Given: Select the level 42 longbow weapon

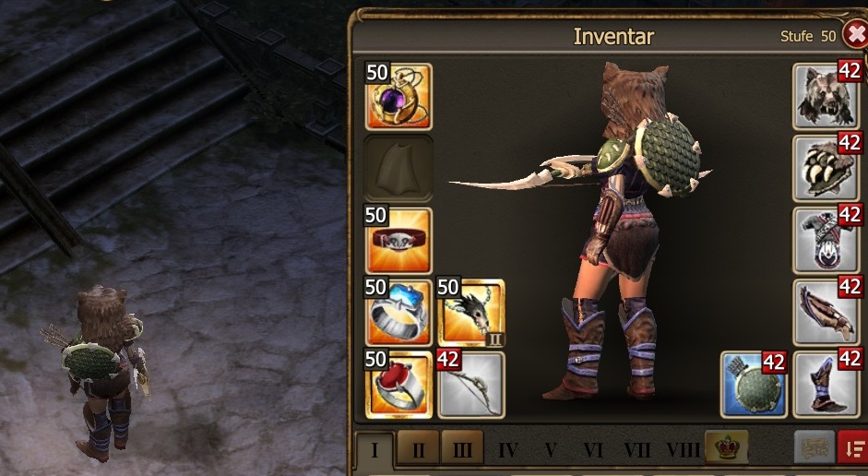Looking at the screenshot, I should tap(471, 385).
